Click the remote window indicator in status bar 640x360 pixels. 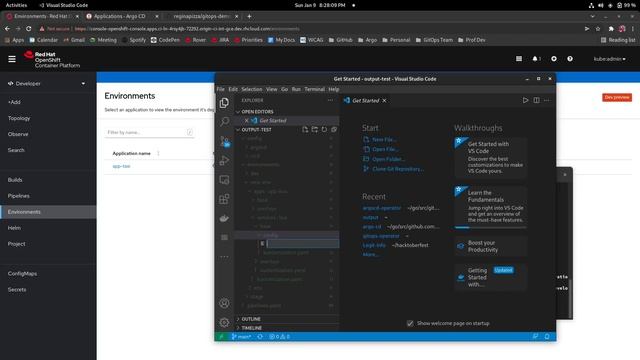click(x=221, y=337)
